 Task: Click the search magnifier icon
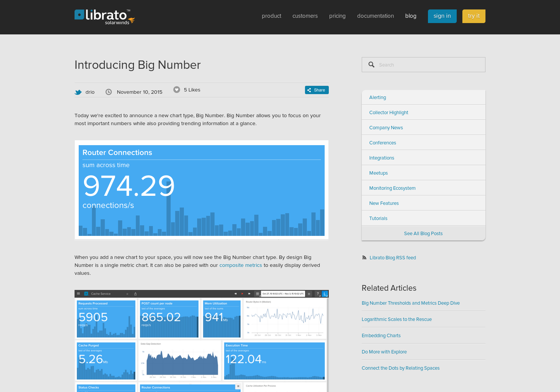372,65
